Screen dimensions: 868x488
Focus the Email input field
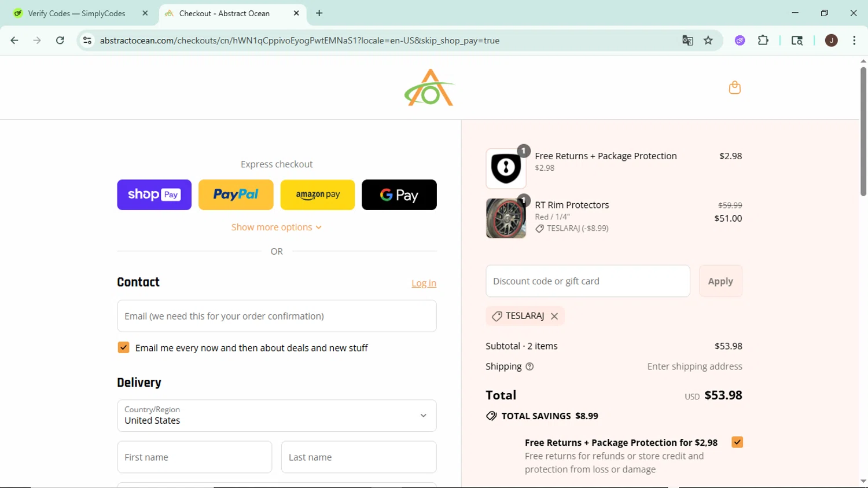click(277, 316)
